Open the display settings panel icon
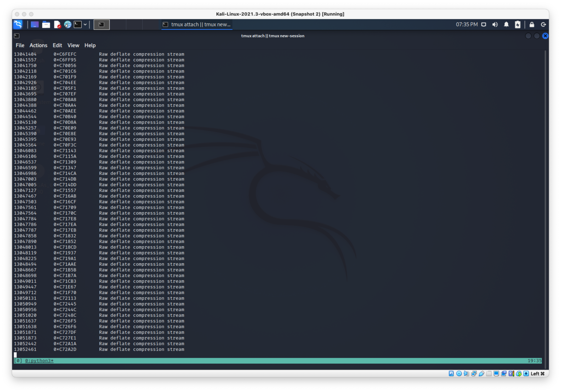 tap(483, 24)
